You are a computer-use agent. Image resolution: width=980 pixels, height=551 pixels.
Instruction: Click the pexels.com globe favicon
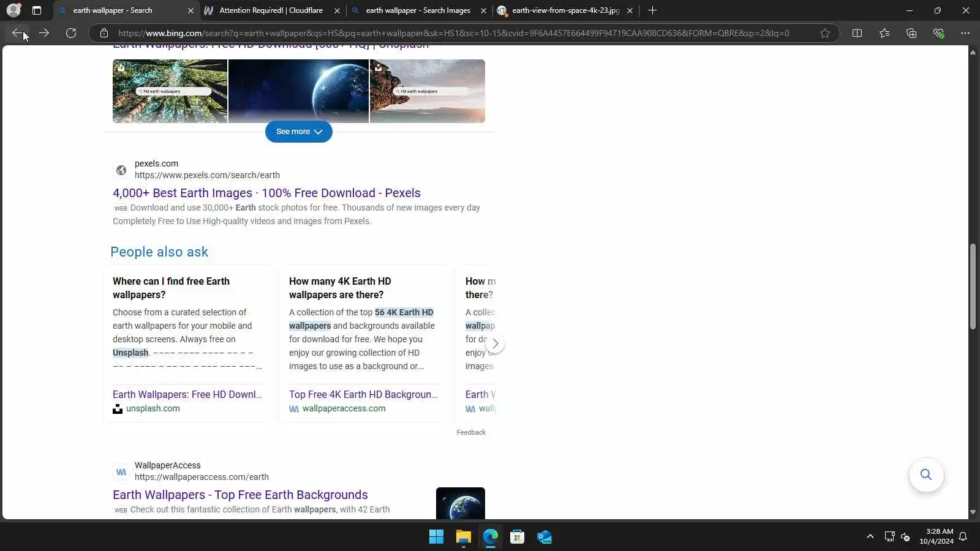[121, 170]
